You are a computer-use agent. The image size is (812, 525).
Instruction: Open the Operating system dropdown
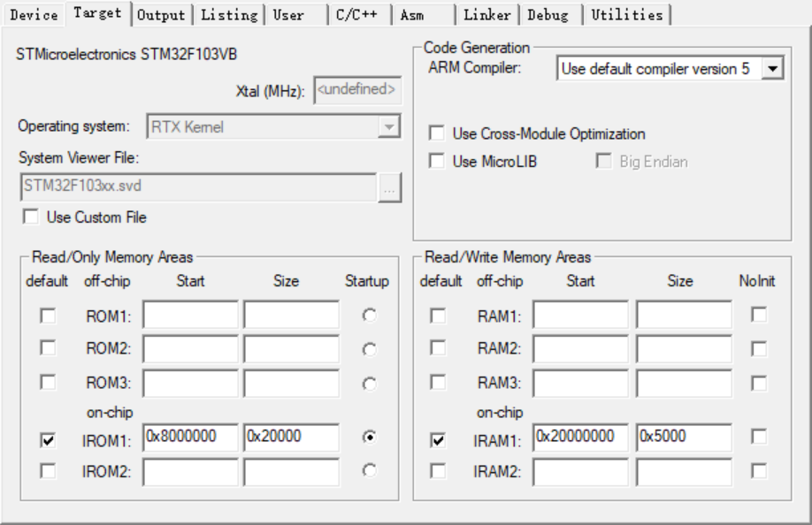pos(273,126)
